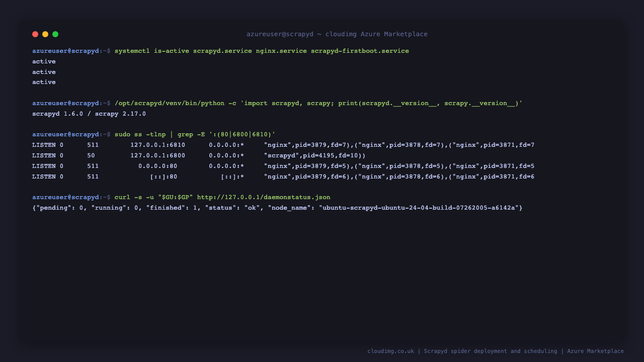Screen dimensions: 644x362
Task: Click the 'scrapyd 1.6.0 / scrapy 2.17.0' output
Action: pyautogui.click(x=89, y=114)
